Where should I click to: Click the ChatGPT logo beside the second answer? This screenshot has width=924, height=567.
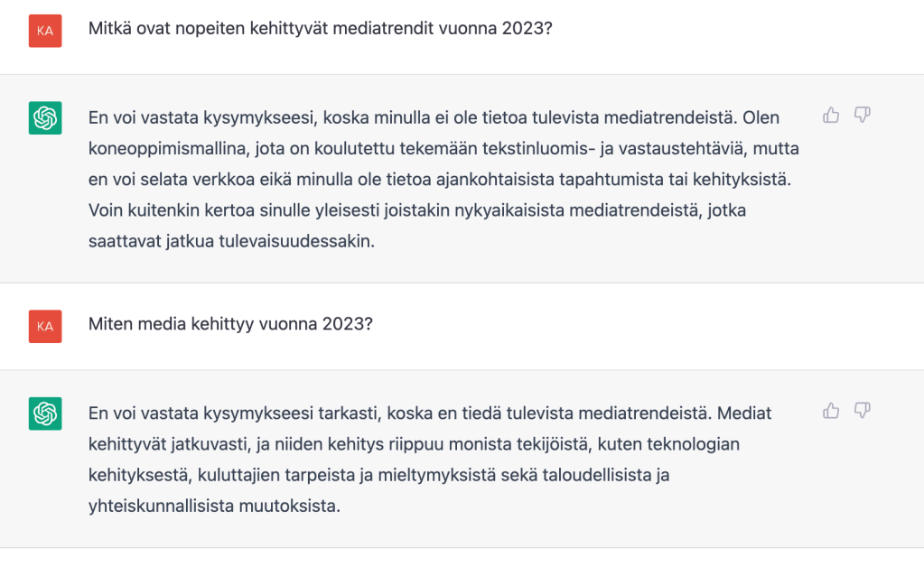coord(45,414)
